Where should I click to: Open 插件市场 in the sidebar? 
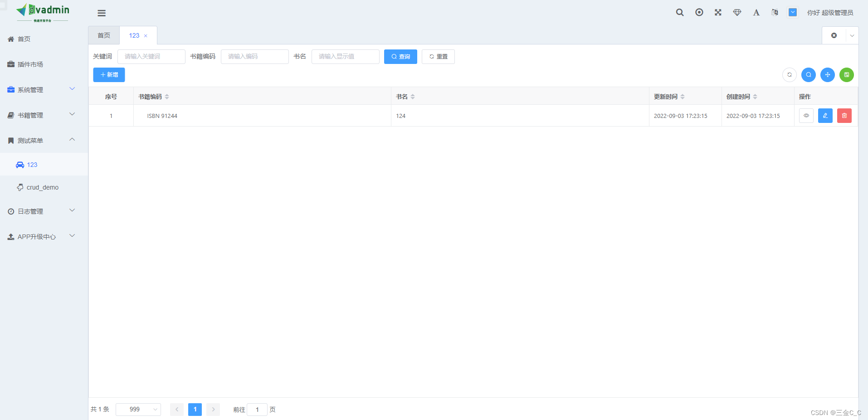point(44,64)
